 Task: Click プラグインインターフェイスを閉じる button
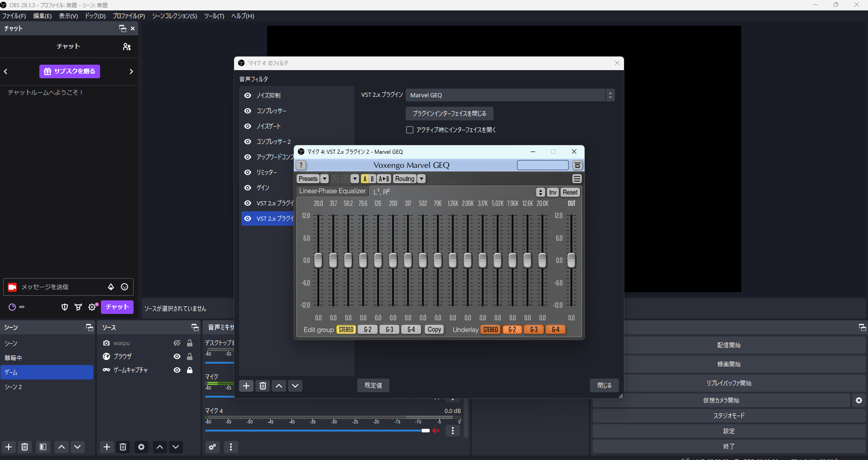point(450,114)
